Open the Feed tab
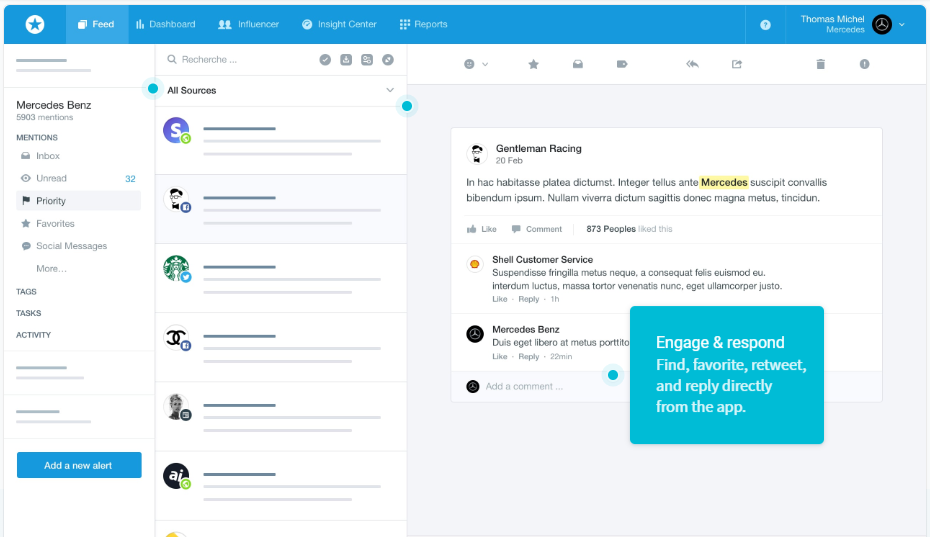 pyautogui.click(x=96, y=24)
